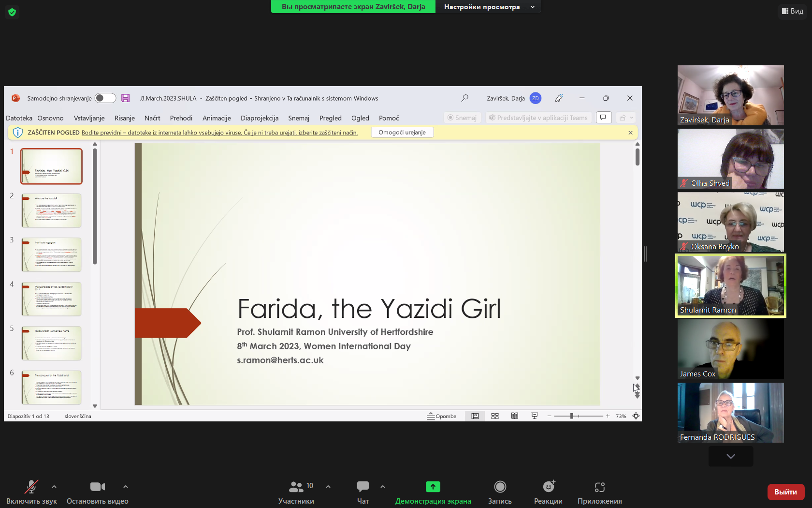This screenshot has width=812, height=508.
Task: Open the Diaprojekcija menu tab
Action: (x=260, y=118)
